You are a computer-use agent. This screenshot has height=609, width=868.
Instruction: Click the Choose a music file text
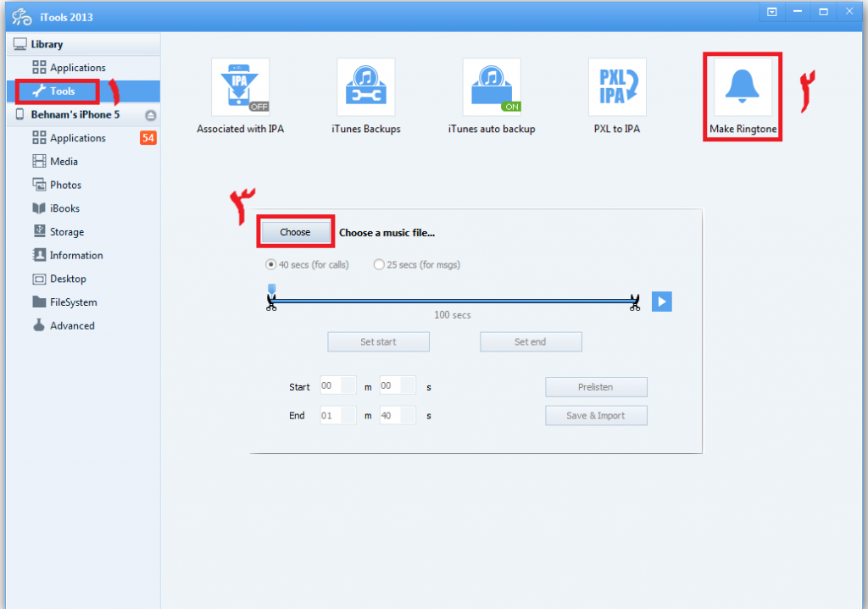coord(387,233)
